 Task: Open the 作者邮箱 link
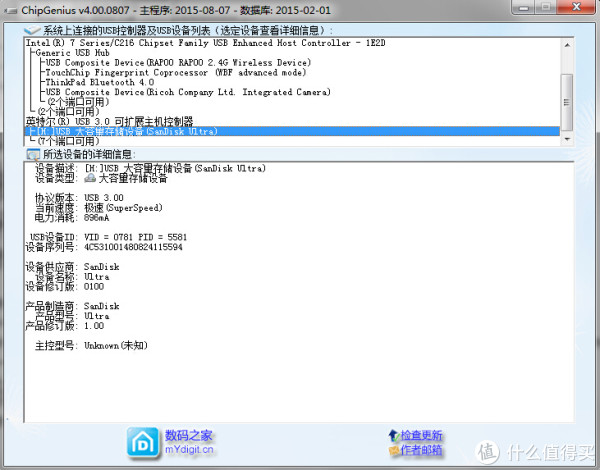coord(421,450)
